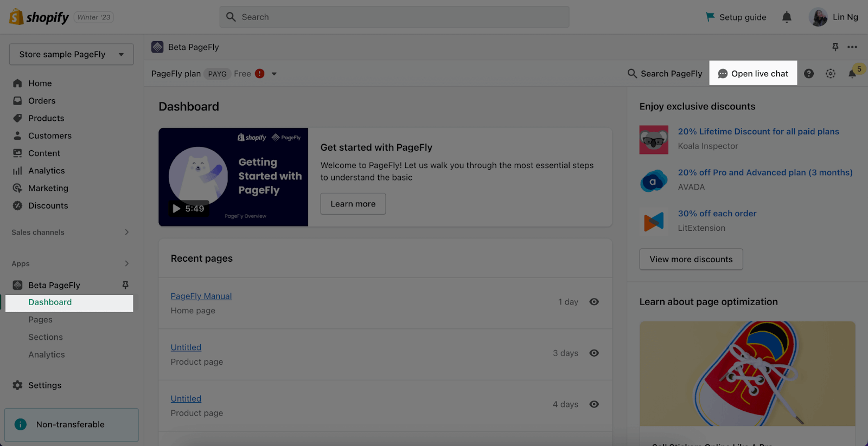This screenshot has width=868, height=446.
Task: Click the Analytics bars icon
Action: [x=17, y=171]
